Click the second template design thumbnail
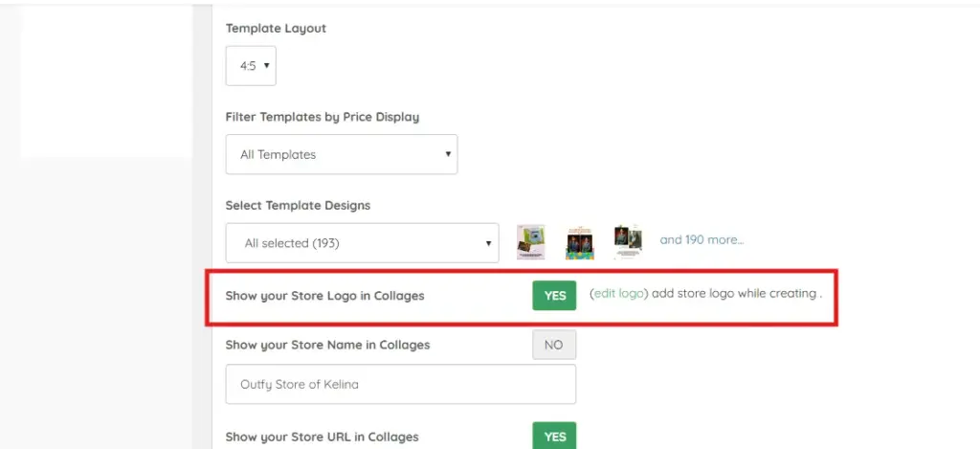Image resolution: width=980 pixels, height=449 pixels. coord(579,242)
